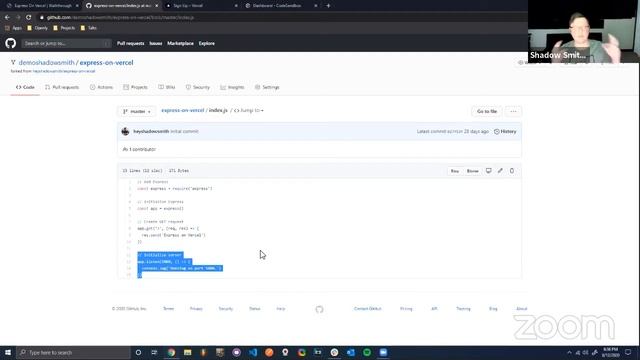This screenshot has height=360, width=640.
Task: Open Issues in GitHub top nav
Action: point(156,43)
